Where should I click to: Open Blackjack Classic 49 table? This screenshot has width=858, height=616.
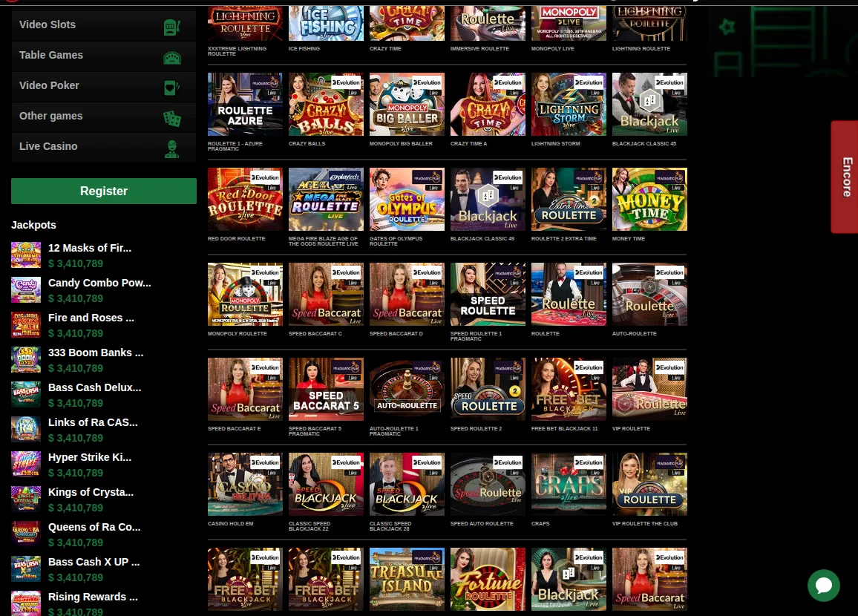(x=488, y=199)
